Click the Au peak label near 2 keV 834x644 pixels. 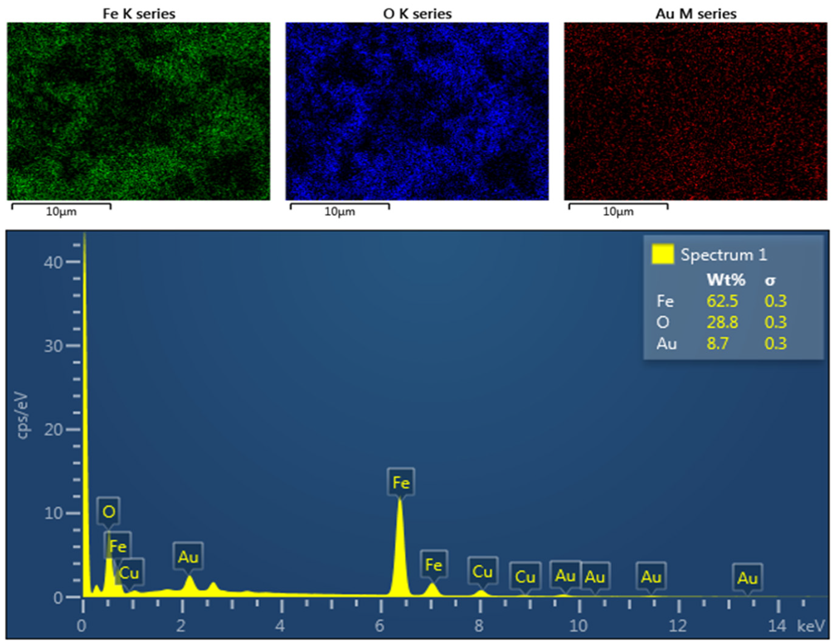[x=188, y=557]
